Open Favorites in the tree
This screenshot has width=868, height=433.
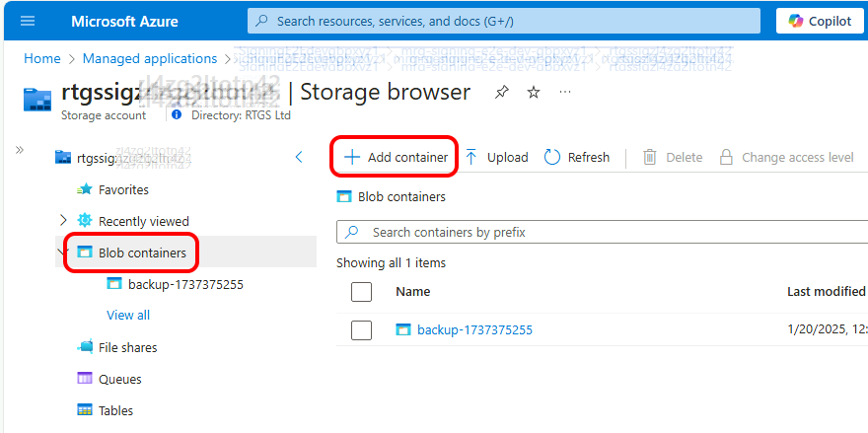pos(123,190)
